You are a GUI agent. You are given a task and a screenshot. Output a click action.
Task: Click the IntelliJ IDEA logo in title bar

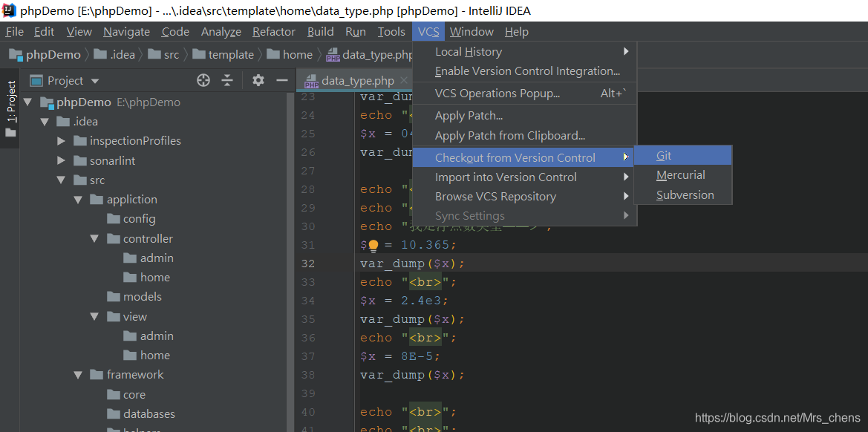pos(10,10)
